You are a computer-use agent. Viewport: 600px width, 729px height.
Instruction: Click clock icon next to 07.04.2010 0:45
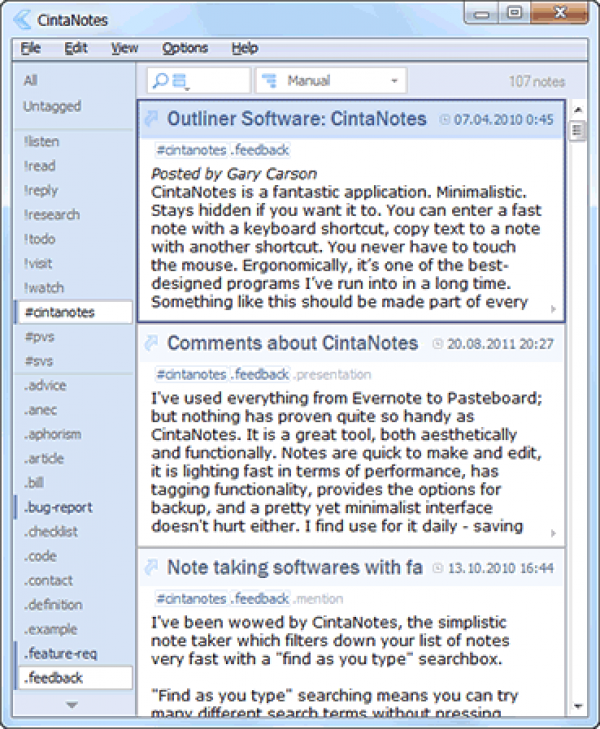point(445,120)
